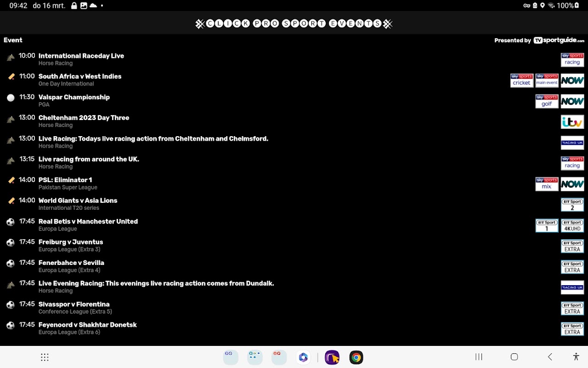Select Sky Sports Golf channel logo
The image size is (588, 368).
click(x=547, y=101)
